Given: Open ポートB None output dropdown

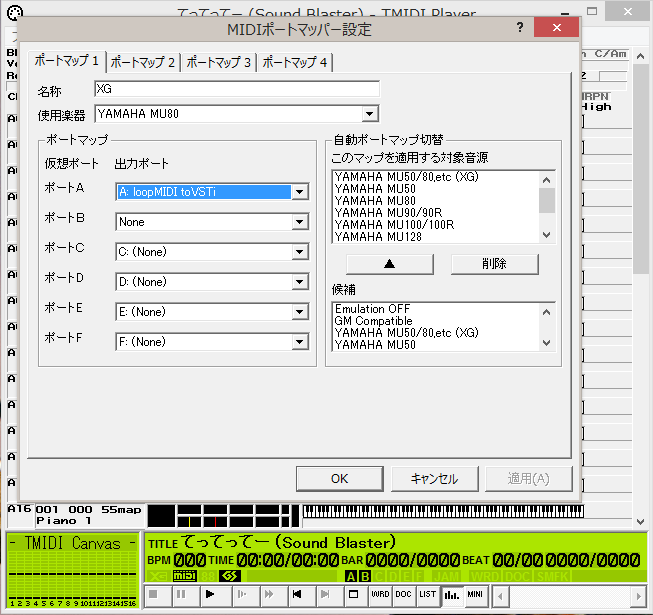Looking at the screenshot, I should tap(299, 222).
